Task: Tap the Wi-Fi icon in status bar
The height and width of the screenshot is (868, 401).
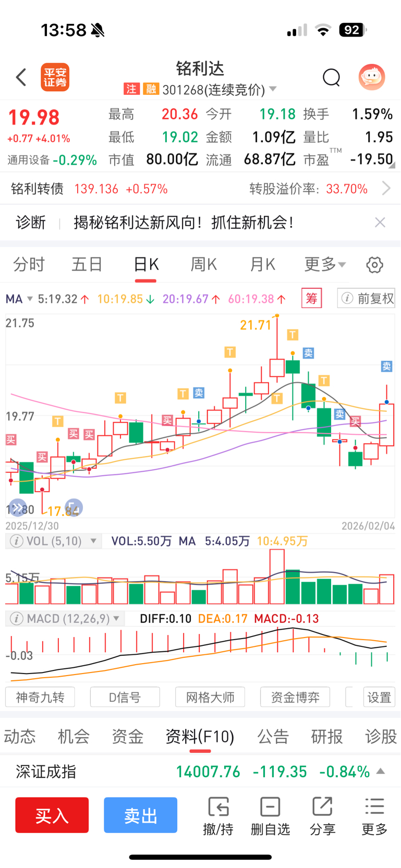Action: coord(323,30)
